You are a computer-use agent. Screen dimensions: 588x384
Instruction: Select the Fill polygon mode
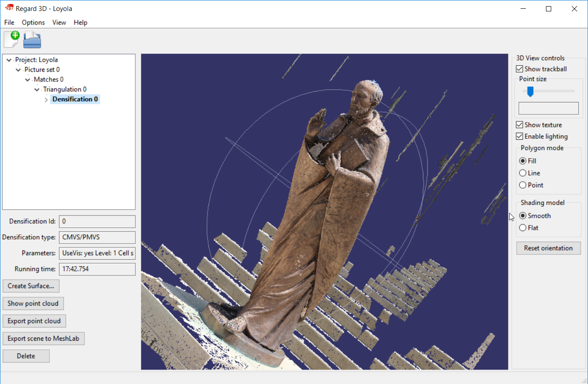click(x=522, y=161)
